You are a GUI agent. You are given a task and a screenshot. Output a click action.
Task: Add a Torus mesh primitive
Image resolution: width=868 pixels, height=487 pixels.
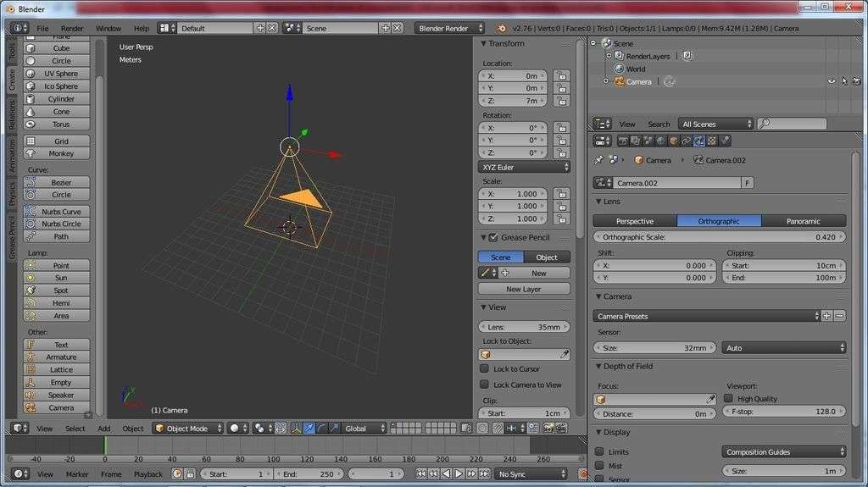[58, 125]
